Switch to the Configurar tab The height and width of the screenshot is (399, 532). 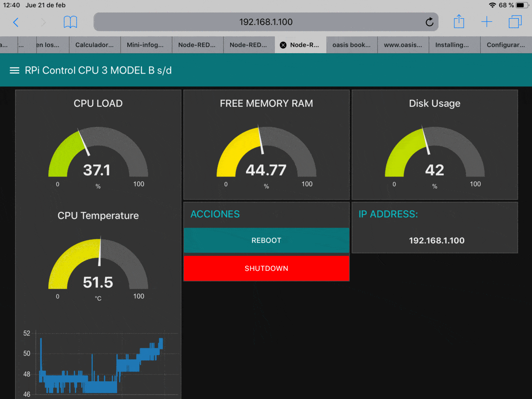click(506, 45)
